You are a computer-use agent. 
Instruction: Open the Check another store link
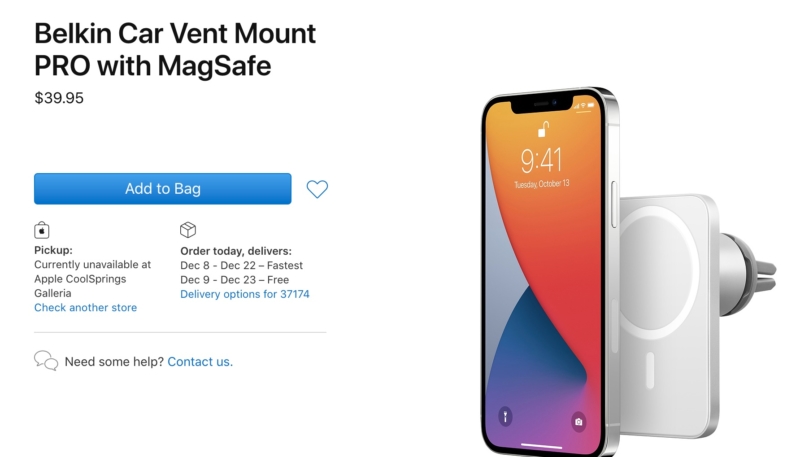click(x=85, y=308)
